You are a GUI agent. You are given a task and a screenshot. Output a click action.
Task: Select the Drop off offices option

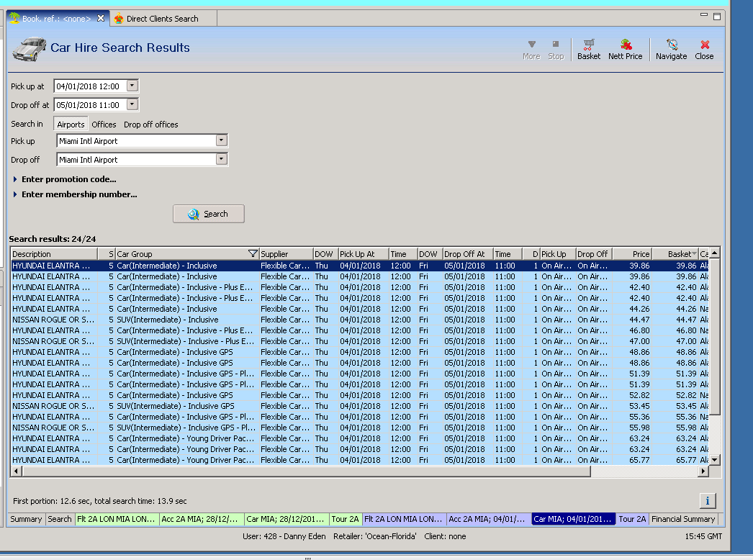point(150,125)
